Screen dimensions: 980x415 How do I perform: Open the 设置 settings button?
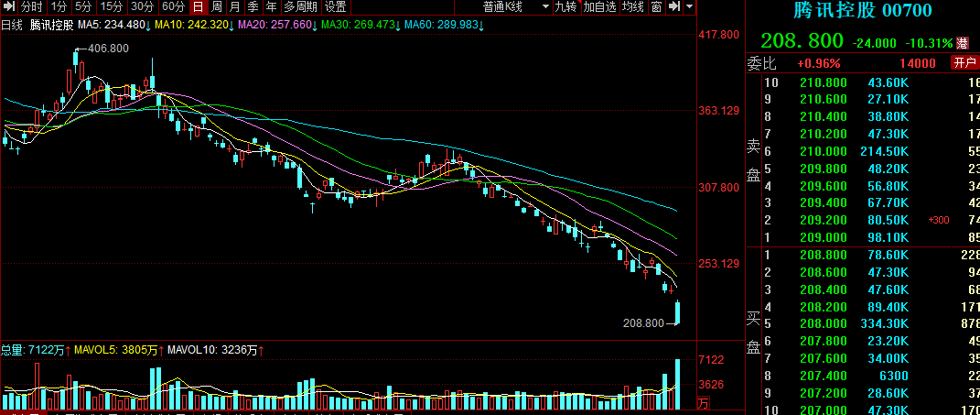tap(336, 7)
